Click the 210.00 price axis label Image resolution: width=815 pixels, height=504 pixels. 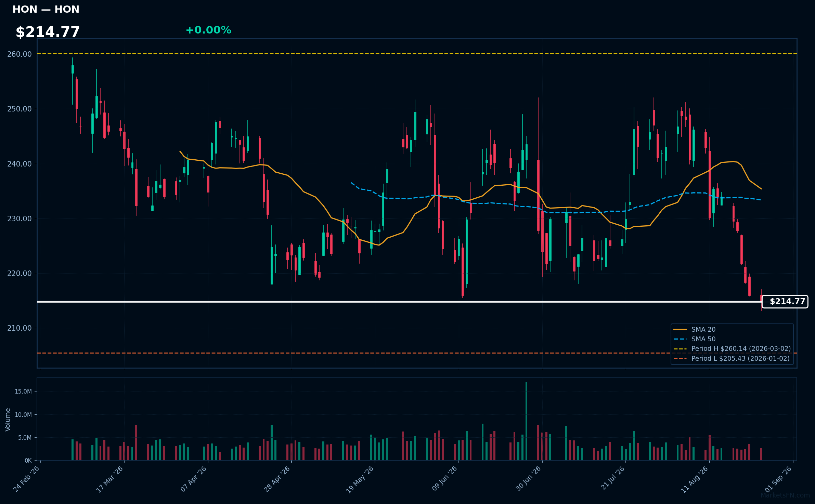pyautogui.click(x=20, y=328)
